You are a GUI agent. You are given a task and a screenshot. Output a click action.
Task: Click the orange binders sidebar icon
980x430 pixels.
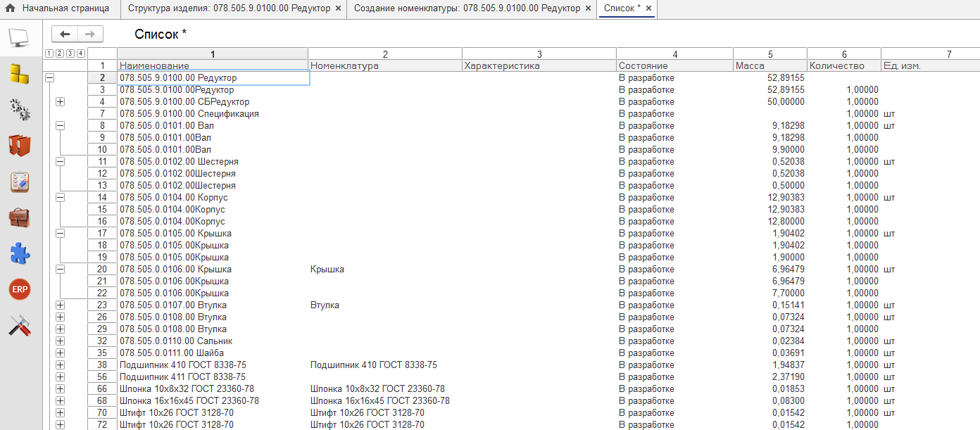[x=20, y=145]
